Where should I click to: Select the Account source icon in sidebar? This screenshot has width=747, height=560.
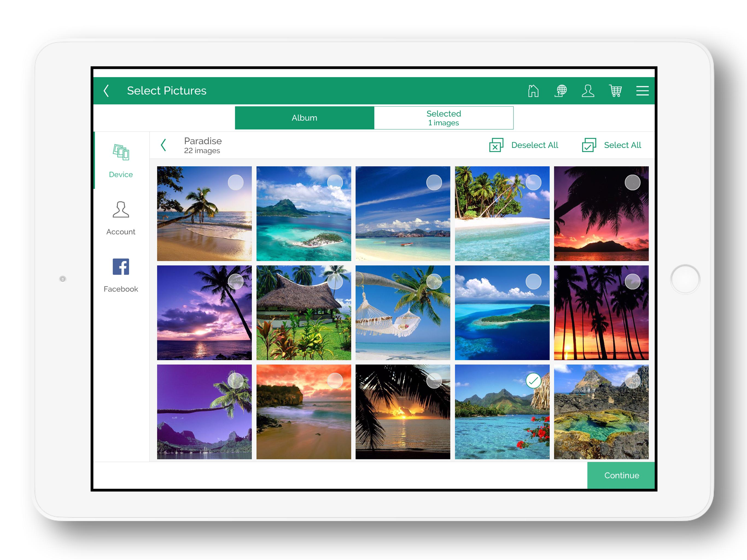[121, 209]
